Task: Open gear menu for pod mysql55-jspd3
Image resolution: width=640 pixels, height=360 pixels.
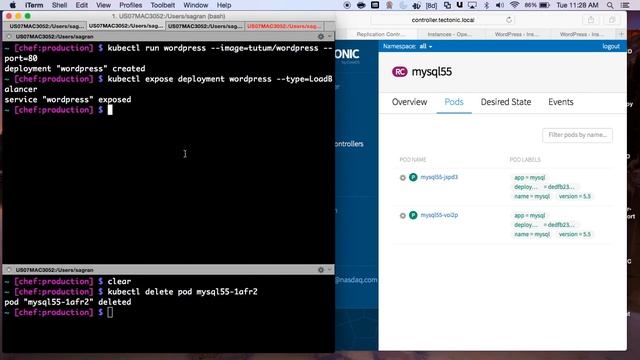Action: (402, 178)
